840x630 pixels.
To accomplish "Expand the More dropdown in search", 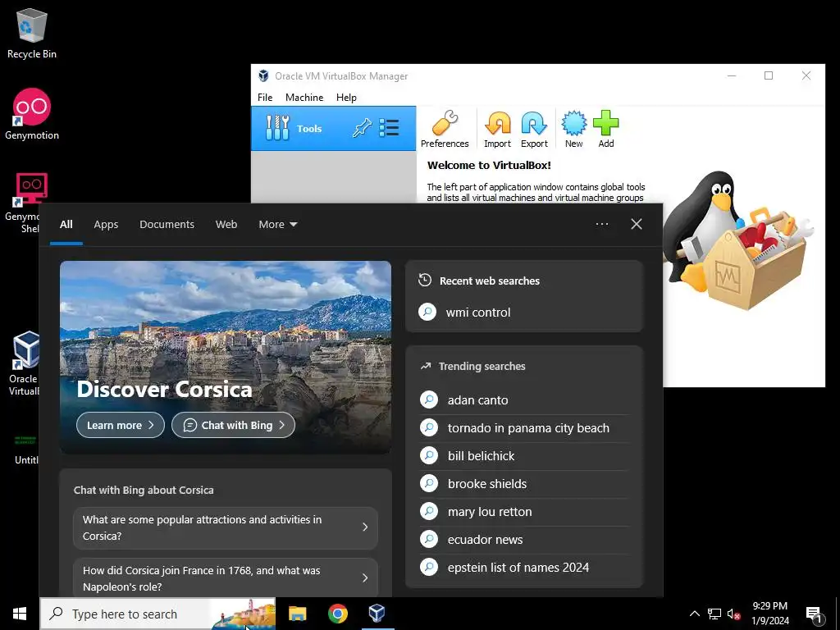I will (x=277, y=225).
